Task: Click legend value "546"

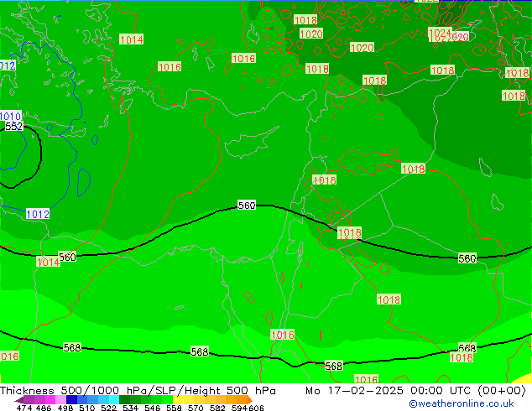Action: tap(152, 408)
